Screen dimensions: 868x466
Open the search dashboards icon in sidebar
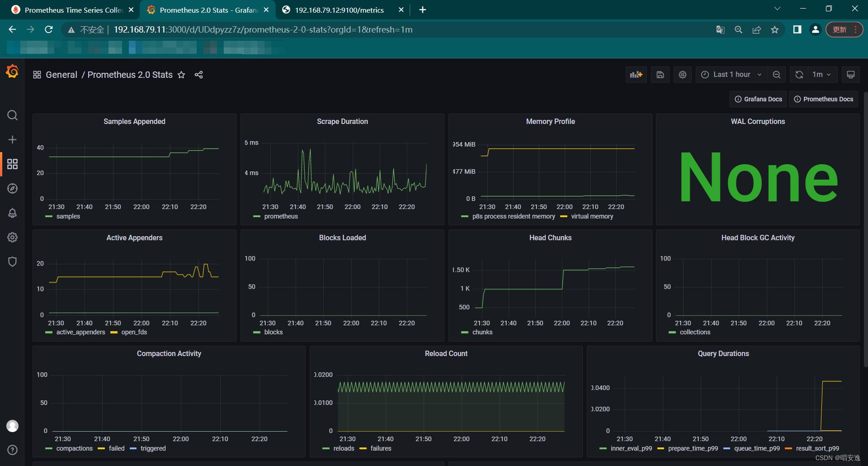(12, 115)
